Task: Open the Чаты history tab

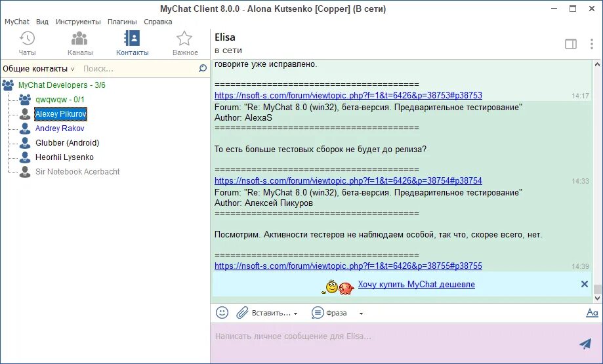Action: (x=27, y=43)
